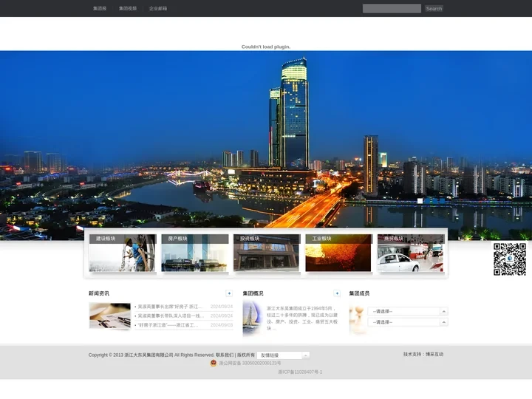
Task: Click the Search button
Action: (x=434, y=8)
